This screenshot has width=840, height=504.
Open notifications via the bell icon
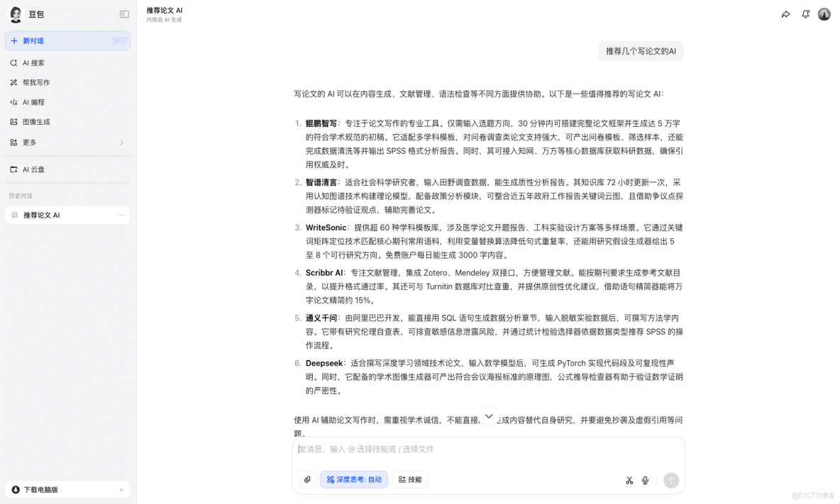pyautogui.click(x=805, y=13)
